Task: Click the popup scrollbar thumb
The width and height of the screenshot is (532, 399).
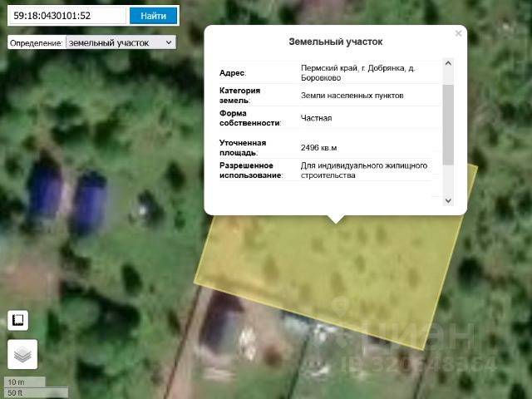Action: [x=448, y=125]
